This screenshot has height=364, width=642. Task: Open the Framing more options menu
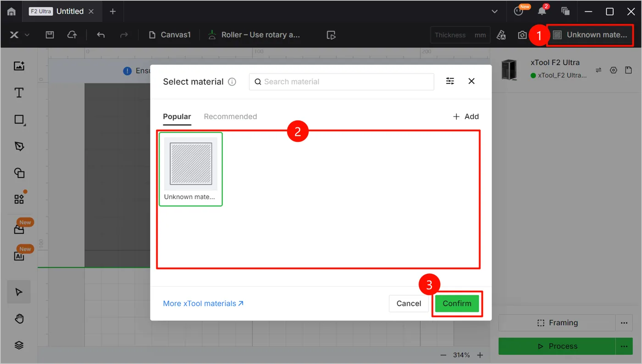point(624,323)
